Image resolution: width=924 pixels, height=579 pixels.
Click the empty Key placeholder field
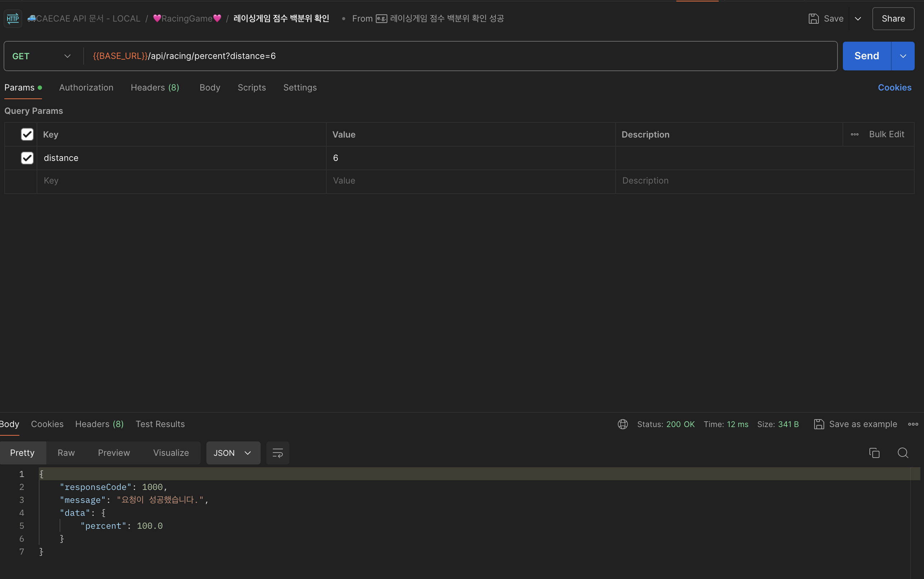181,181
